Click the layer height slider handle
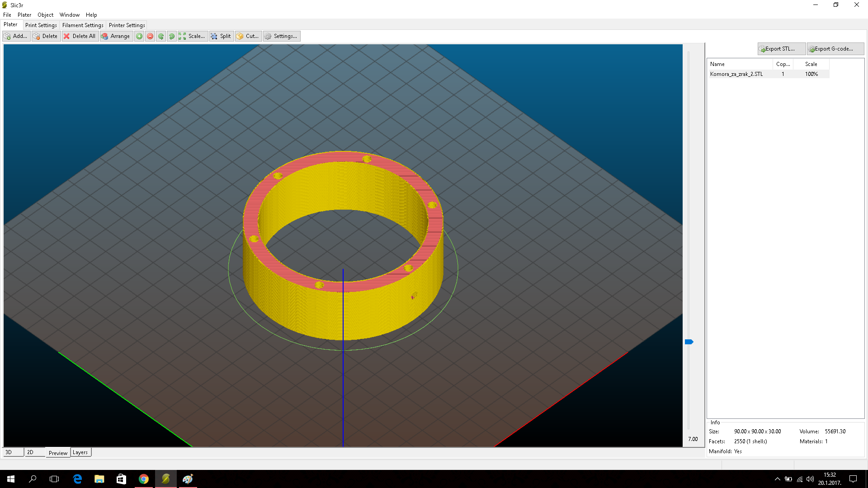The image size is (868, 488). [x=689, y=342]
